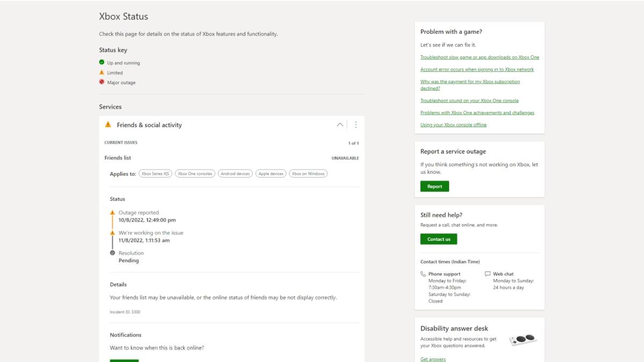Select the Android devices filter pill
Screen dimensions: 644x362
click(235, 173)
